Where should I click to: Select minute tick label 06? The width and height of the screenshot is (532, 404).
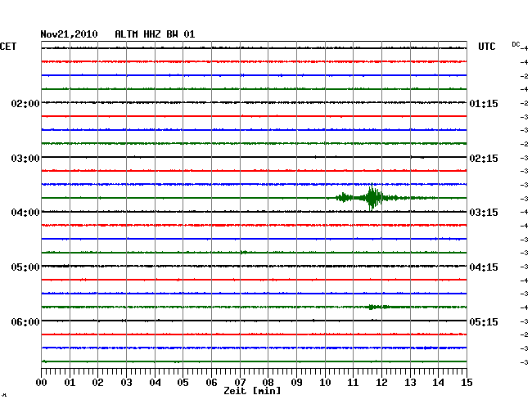[211, 383]
